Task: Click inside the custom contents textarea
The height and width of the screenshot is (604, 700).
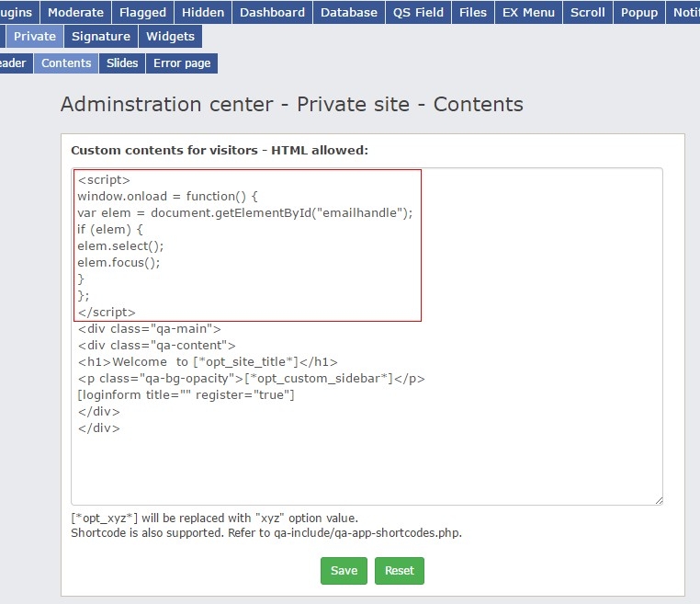Action: click(x=367, y=460)
